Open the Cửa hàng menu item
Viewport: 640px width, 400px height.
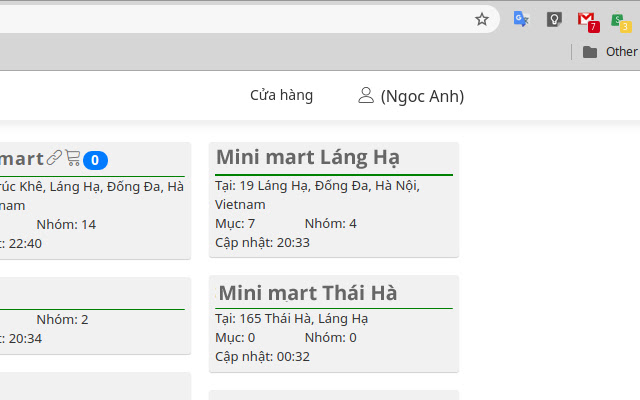click(281, 95)
